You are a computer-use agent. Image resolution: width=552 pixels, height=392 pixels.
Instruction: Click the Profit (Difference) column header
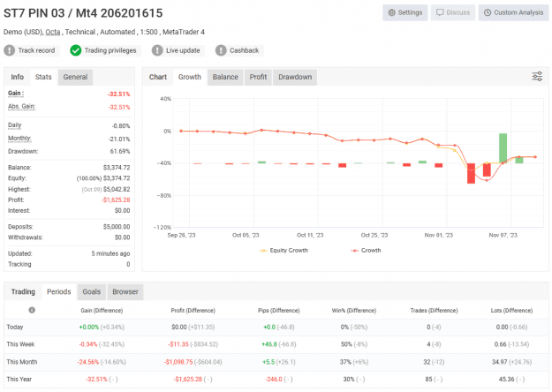193,311
